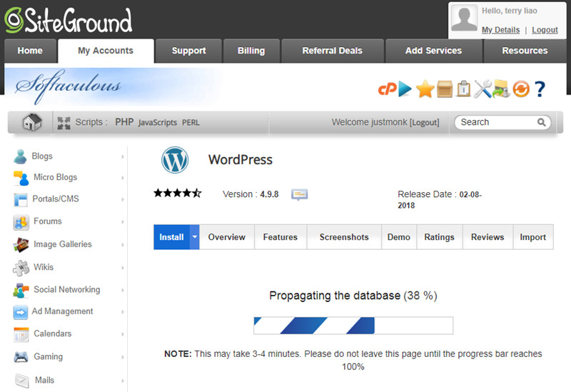Click the [Logout] link beside justmonk
Screen dimensions: 571x392
(425, 122)
